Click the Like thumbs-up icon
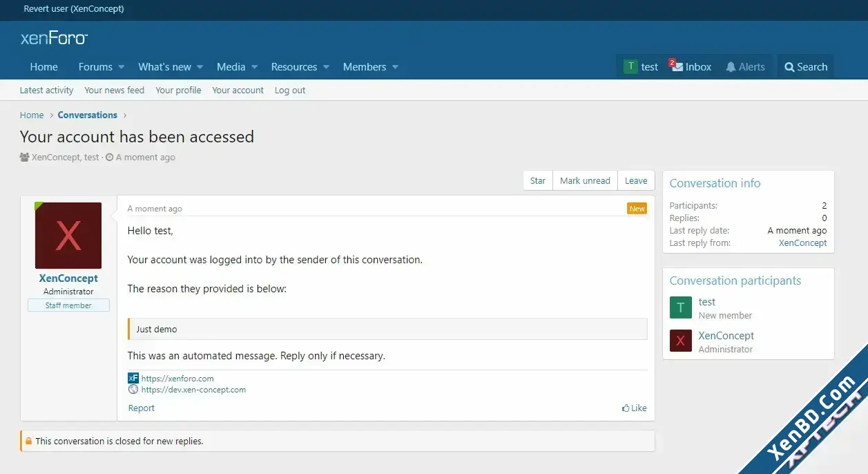This screenshot has width=868, height=474. 626,408
